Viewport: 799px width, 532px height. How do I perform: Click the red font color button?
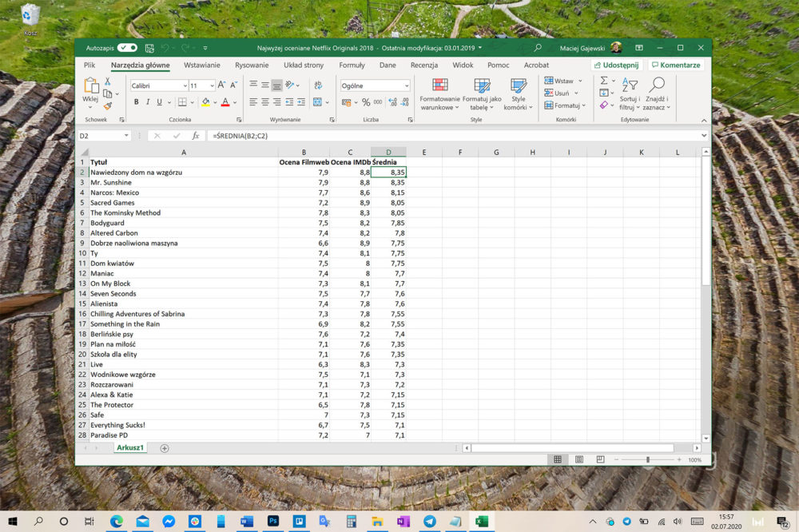point(225,102)
